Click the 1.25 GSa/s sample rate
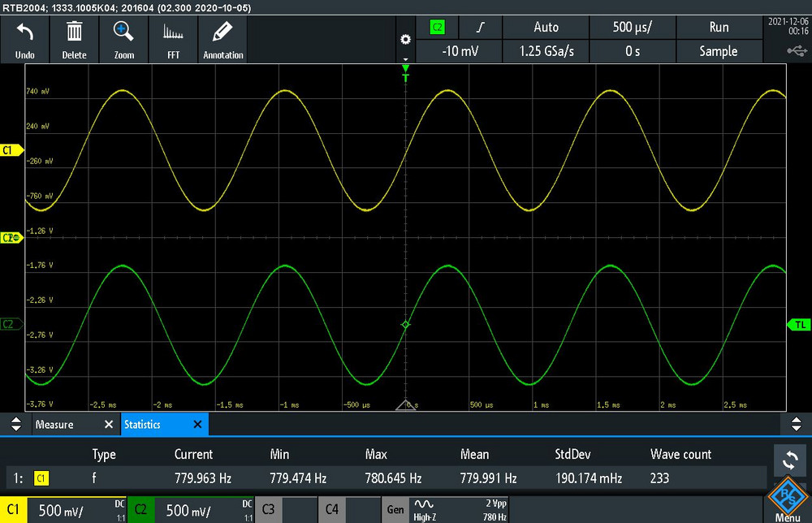 click(546, 51)
